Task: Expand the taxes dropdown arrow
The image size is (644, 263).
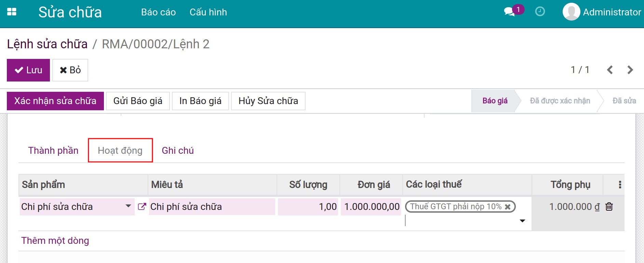Action: click(522, 221)
